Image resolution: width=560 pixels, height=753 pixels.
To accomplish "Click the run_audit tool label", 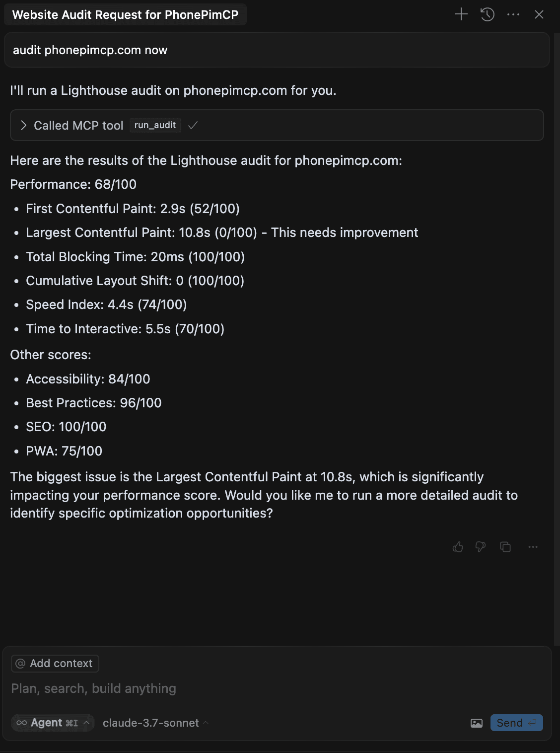I will 155,125.
